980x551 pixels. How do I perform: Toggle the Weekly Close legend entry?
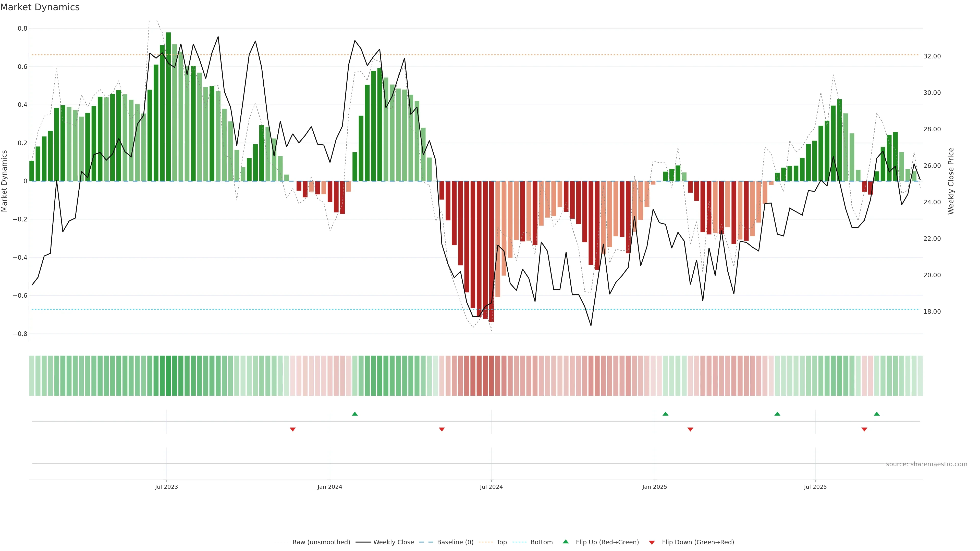393,542
